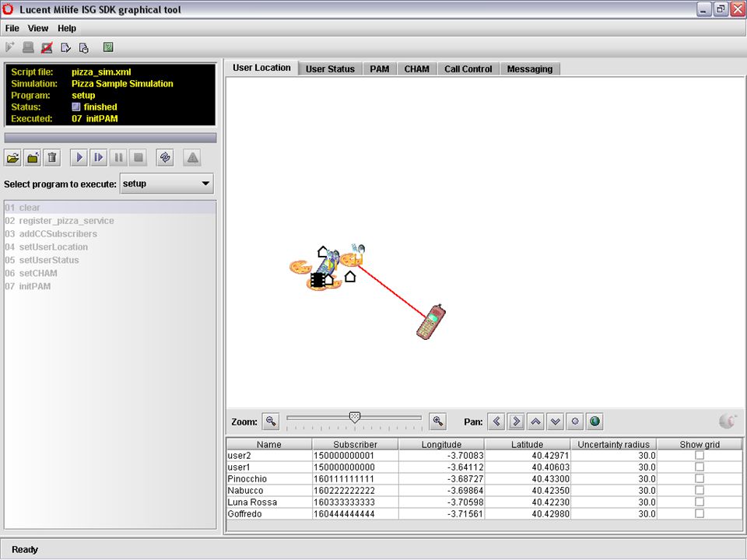Viewport: 747px width, 560px height.
Task: Run the program with the play button
Action: pyautogui.click(x=79, y=158)
